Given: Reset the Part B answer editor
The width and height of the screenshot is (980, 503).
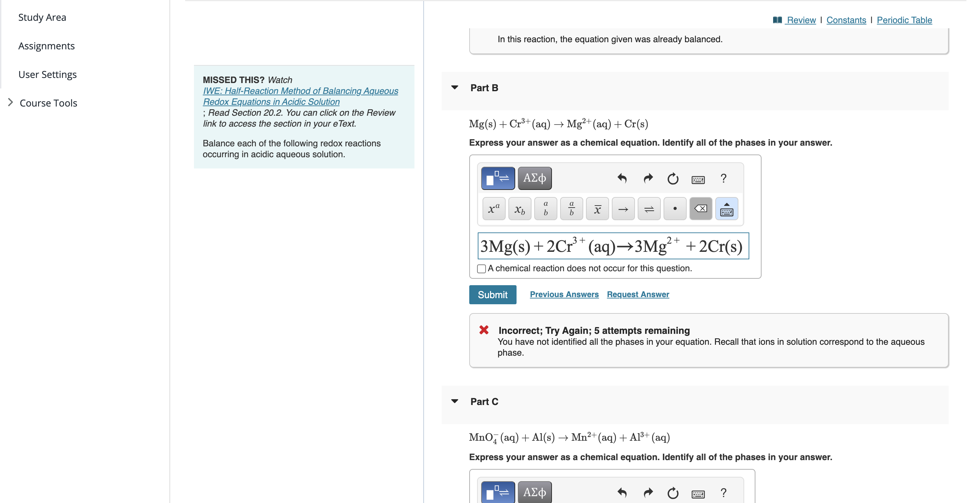Looking at the screenshot, I should click(x=673, y=178).
